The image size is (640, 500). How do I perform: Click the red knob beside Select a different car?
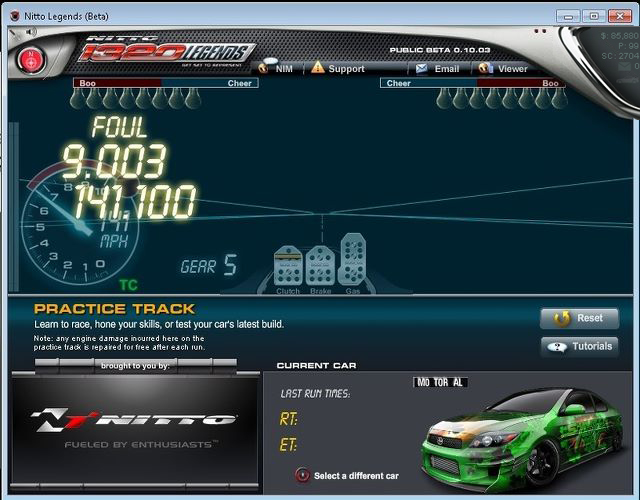tap(302, 475)
